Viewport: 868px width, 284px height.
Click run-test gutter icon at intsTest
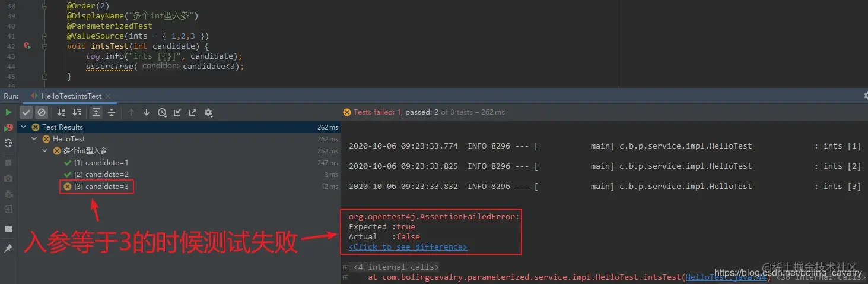[27, 46]
